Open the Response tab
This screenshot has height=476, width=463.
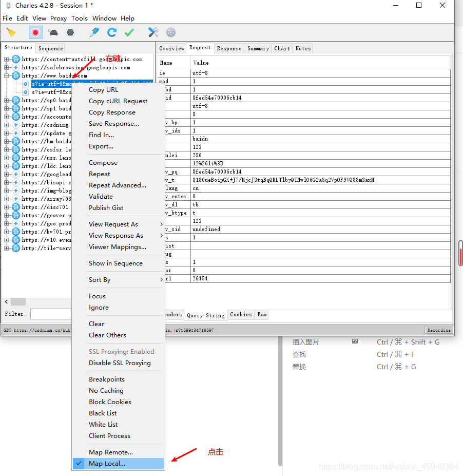(229, 48)
